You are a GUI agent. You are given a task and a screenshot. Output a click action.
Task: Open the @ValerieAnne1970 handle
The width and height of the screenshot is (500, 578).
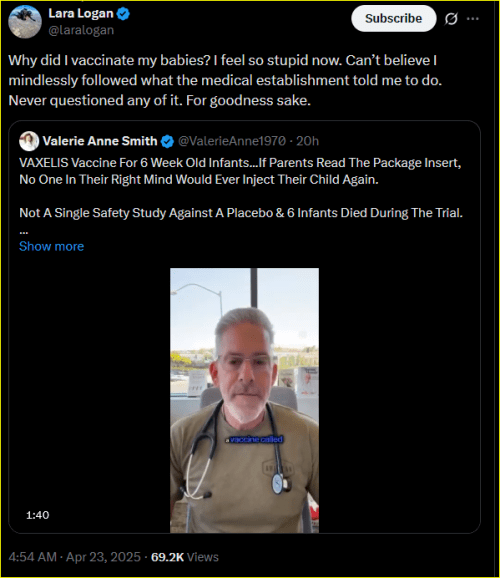tap(232, 141)
